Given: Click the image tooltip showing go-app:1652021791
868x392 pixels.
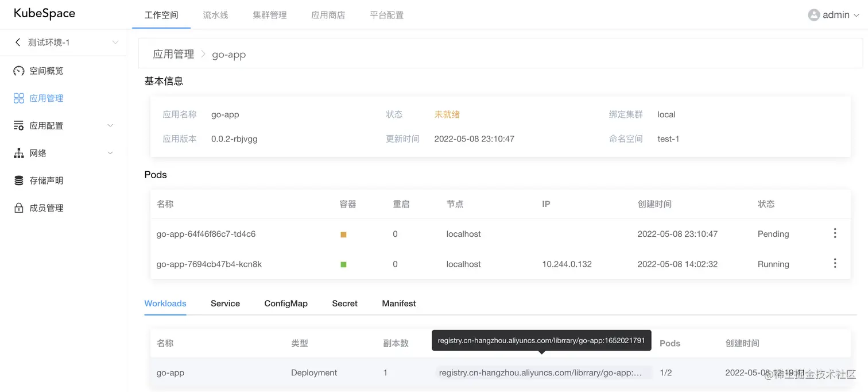Looking at the screenshot, I should (541, 340).
